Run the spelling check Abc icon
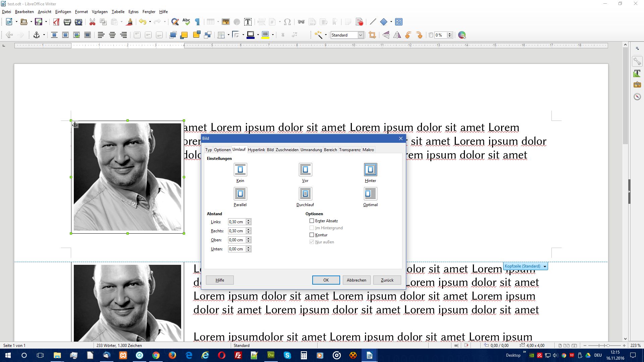The width and height of the screenshot is (644, 362). tap(186, 22)
